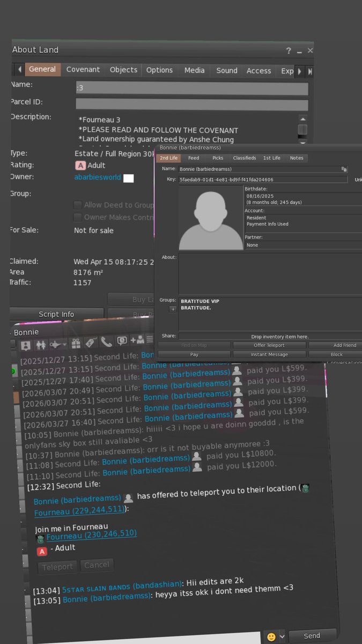Open Bonnie's profile from chat toolbar icon

(x=25, y=345)
